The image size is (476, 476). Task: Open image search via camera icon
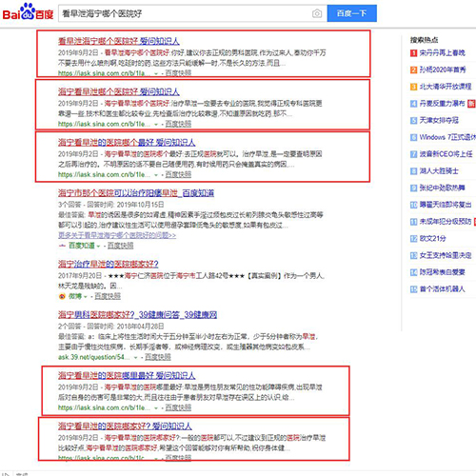click(x=317, y=13)
